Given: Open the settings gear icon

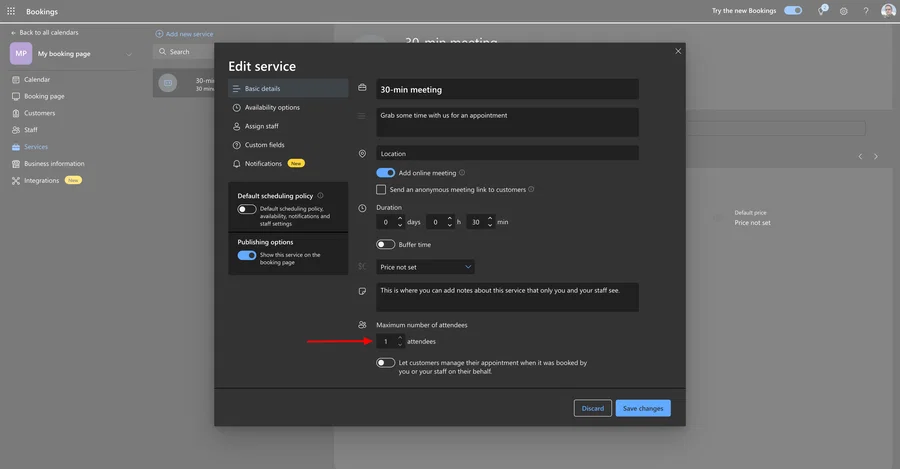Looking at the screenshot, I should [843, 11].
